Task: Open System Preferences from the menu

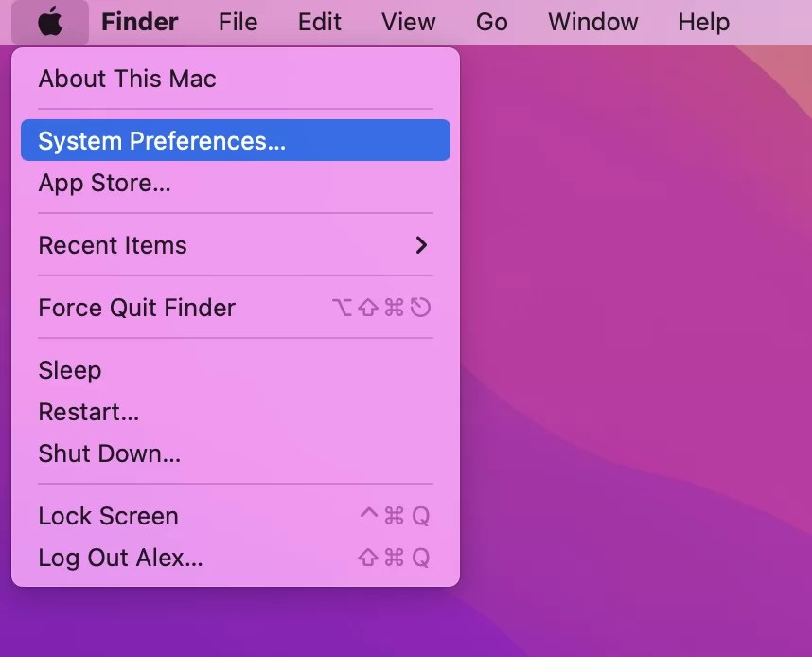Action: pos(161,140)
